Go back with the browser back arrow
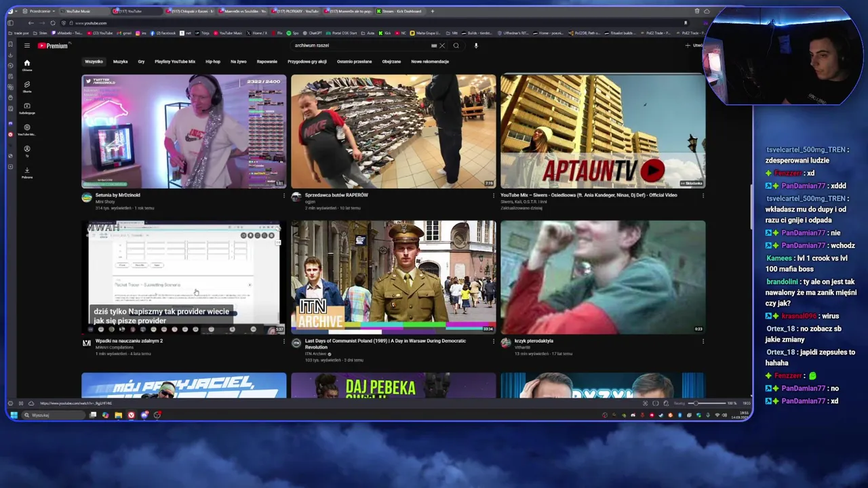 tap(31, 23)
